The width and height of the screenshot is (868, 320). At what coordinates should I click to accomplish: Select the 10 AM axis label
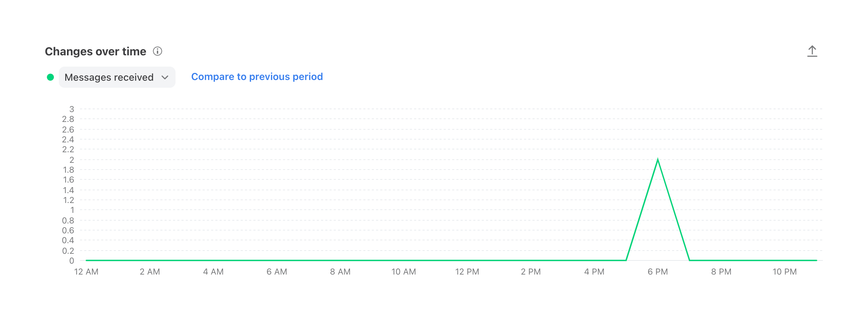[404, 272]
